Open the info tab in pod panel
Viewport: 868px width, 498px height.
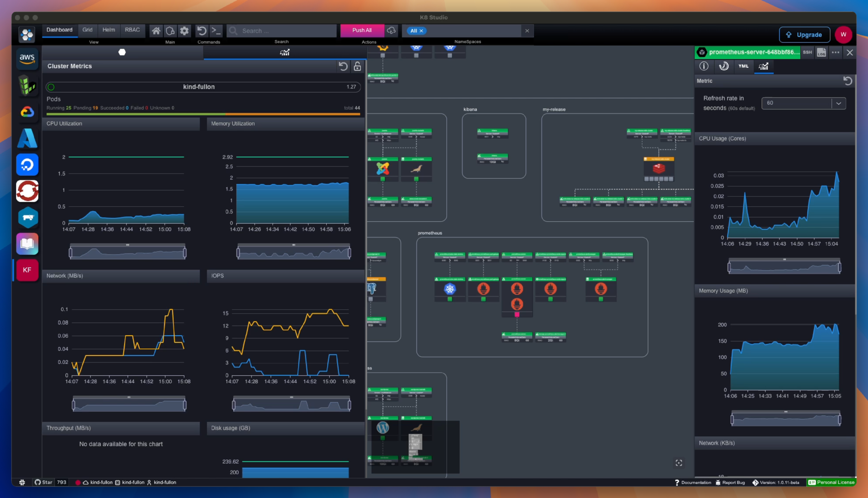pos(704,66)
